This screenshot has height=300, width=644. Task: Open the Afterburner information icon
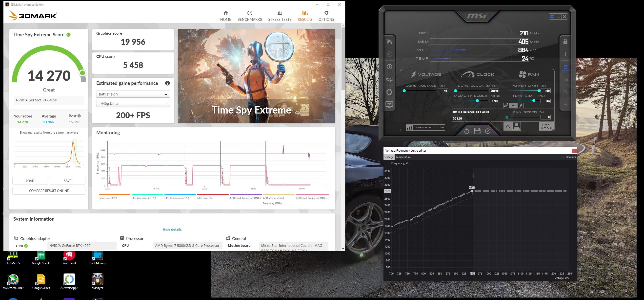389,67
